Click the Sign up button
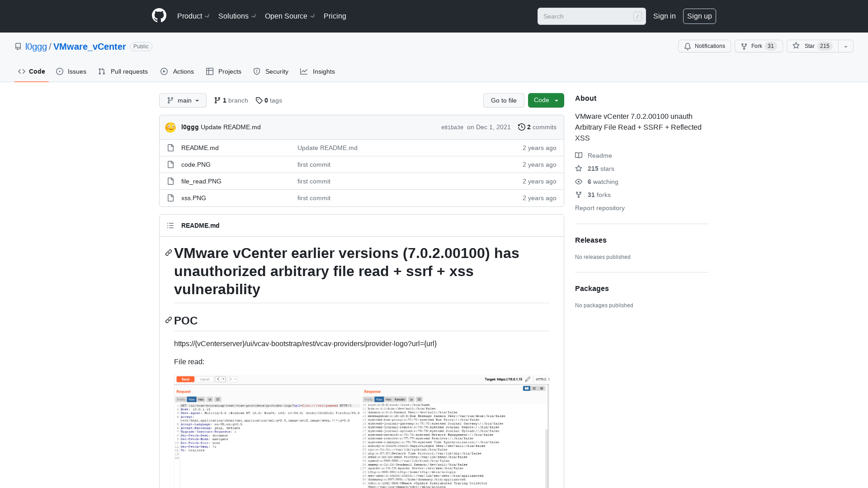 point(699,16)
